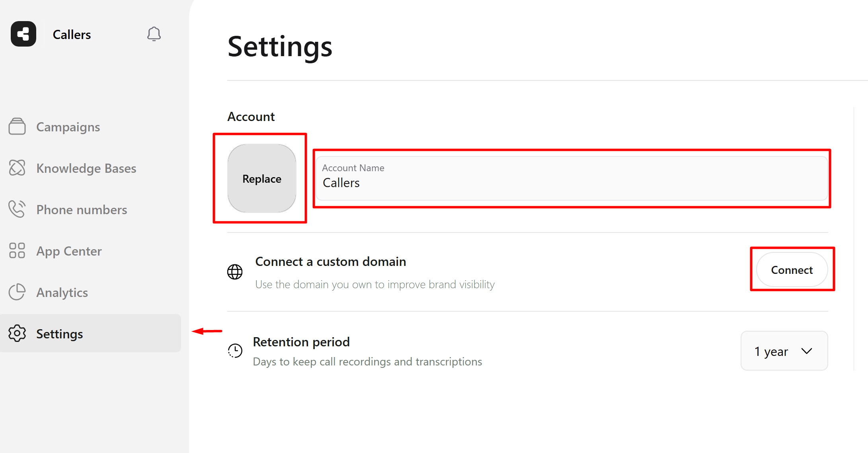The height and width of the screenshot is (453, 868).
Task: Select the Settings gear icon
Action: (17, 334)
